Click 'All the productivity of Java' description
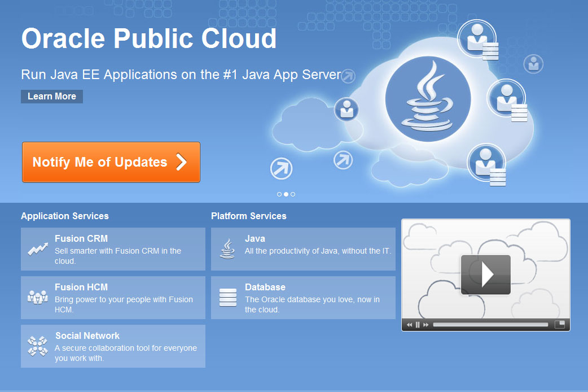Screen dimensions: 588x392 (318, 251)
